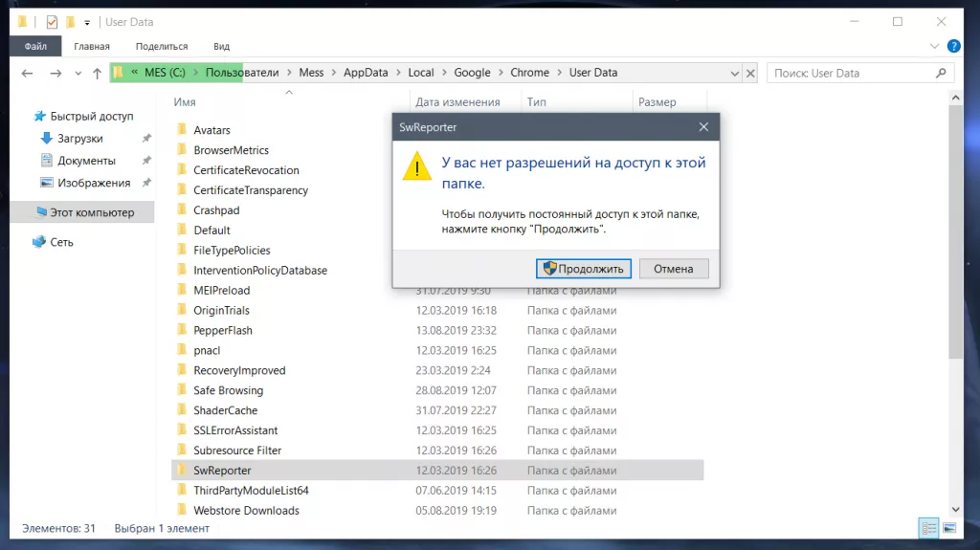This screenshot has width=980, height=550.
Task: Select the pnacl folder icon
Action: (182, 349)
